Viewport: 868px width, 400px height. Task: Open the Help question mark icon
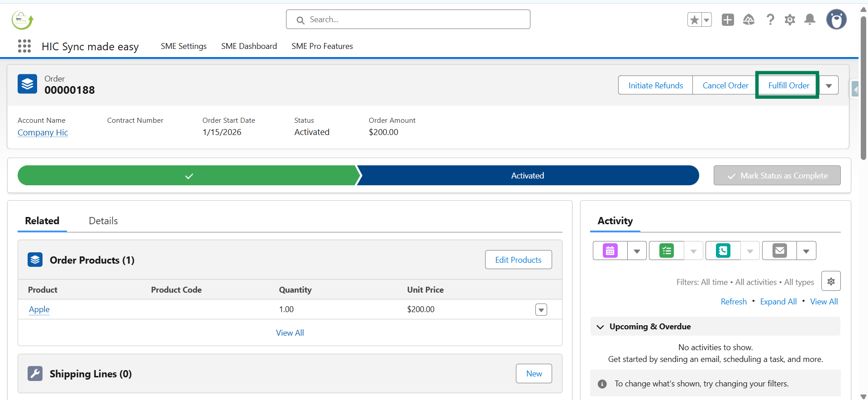click(x=770, y=19)
